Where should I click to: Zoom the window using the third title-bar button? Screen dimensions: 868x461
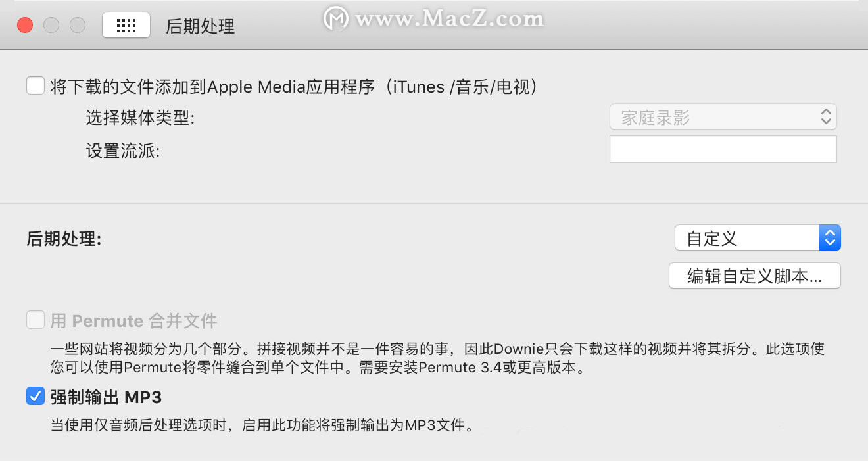[x=78, y=26]
